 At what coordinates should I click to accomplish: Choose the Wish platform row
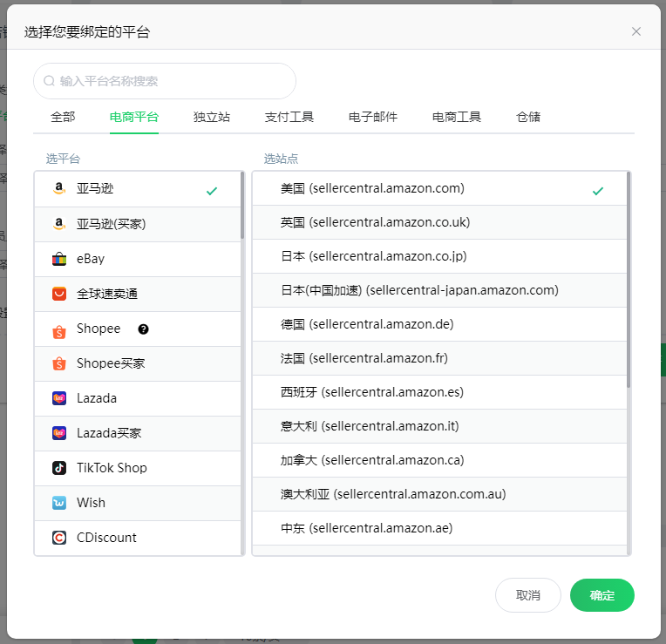point(138,503)
